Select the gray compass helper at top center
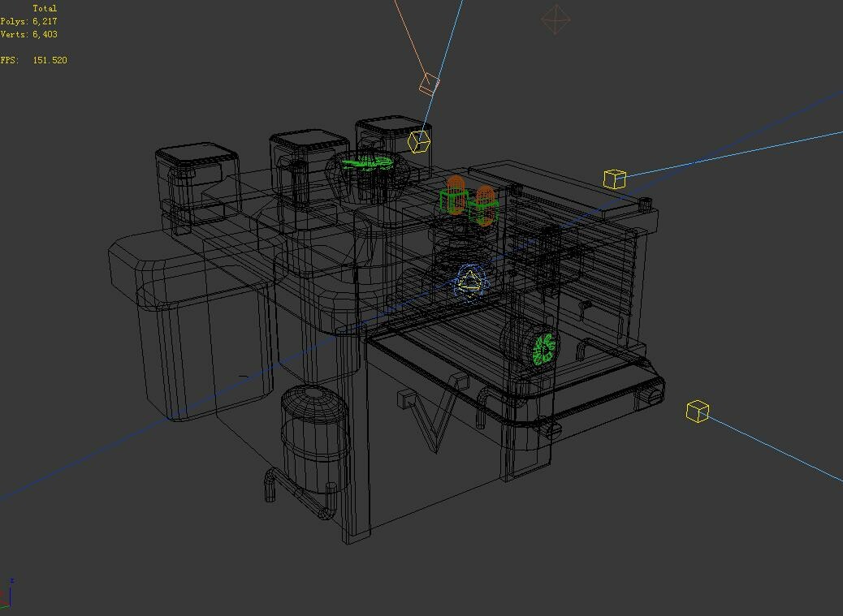The height and width of the screenshot is (616, 843). tap(556, 19)
